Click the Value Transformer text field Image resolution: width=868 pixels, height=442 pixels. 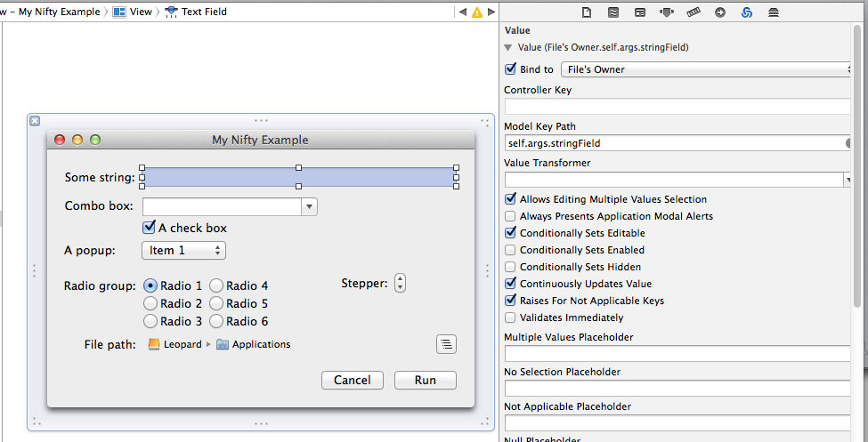pos(674,180)
